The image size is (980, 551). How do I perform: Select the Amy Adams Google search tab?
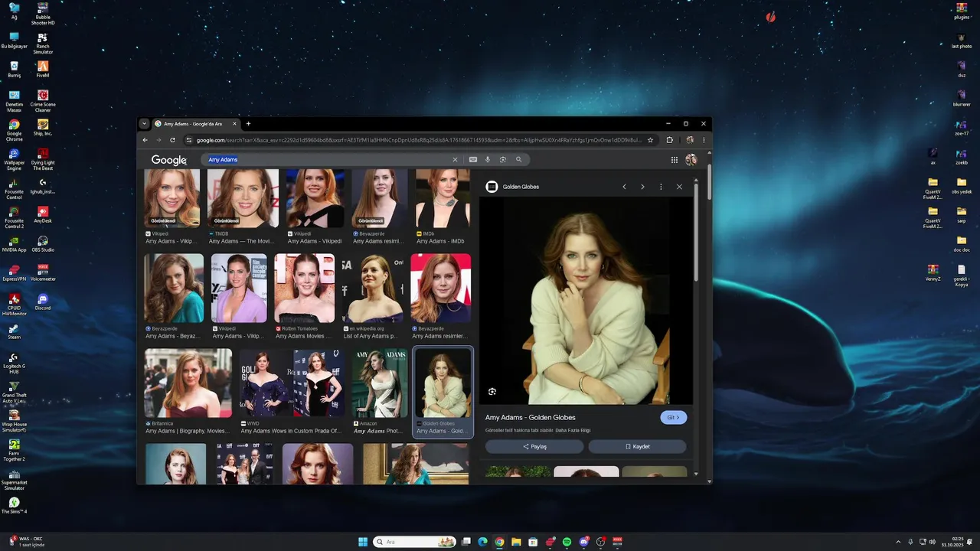coord(196,124)
